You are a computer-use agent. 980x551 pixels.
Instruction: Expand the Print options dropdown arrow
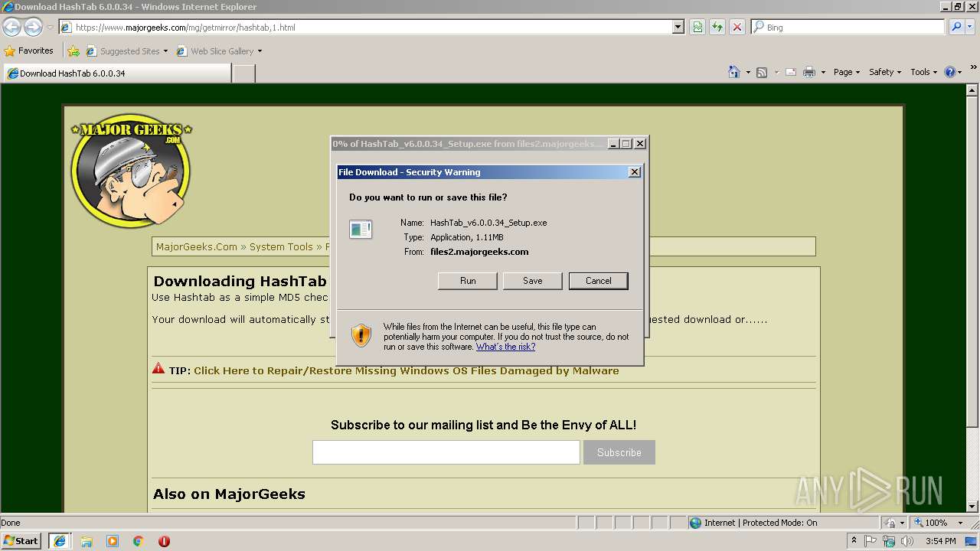click(823, 72)
